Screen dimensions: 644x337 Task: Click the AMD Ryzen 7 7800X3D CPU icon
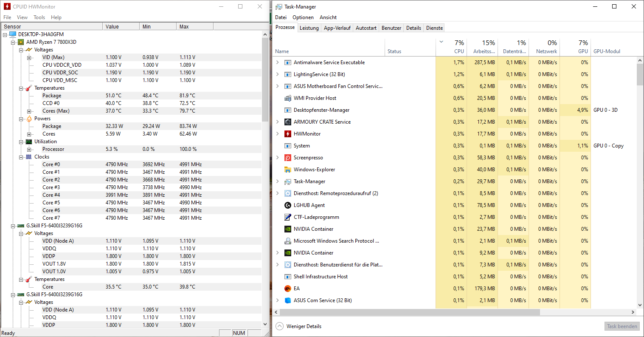(x=21, y=42)
